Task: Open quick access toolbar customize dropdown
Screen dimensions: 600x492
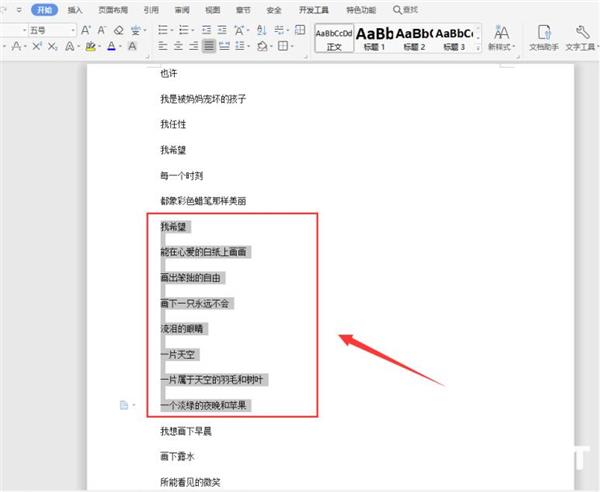Action: click(19, 10)
